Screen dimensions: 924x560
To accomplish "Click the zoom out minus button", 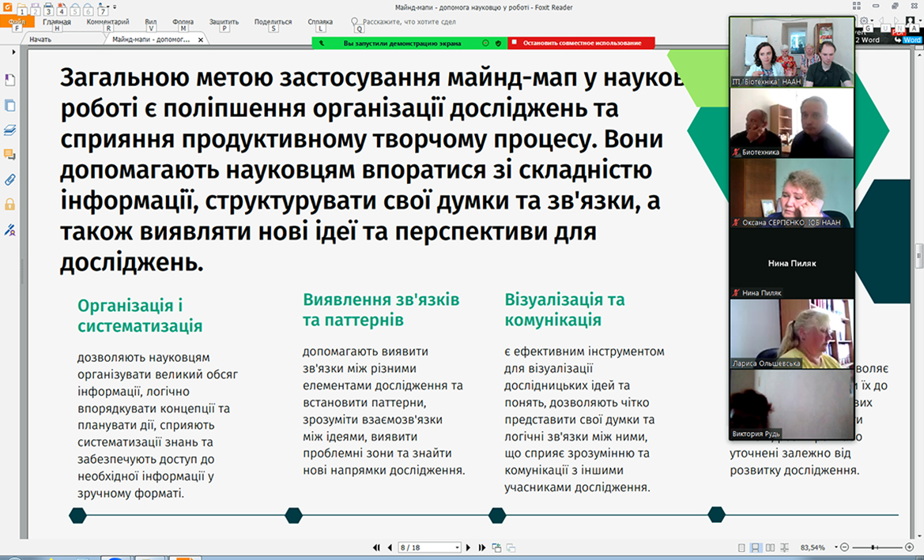I will [x=844, y=547].
